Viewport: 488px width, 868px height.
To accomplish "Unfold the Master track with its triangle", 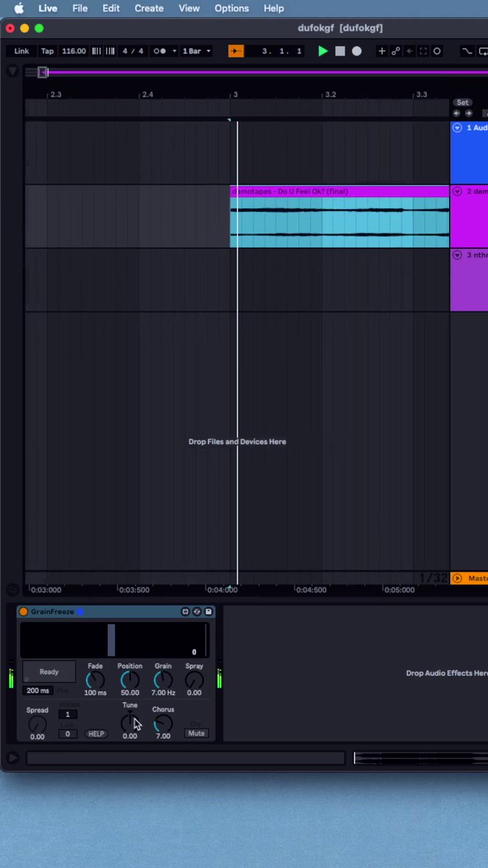I will pyautogui.click(x=457, y=578).
